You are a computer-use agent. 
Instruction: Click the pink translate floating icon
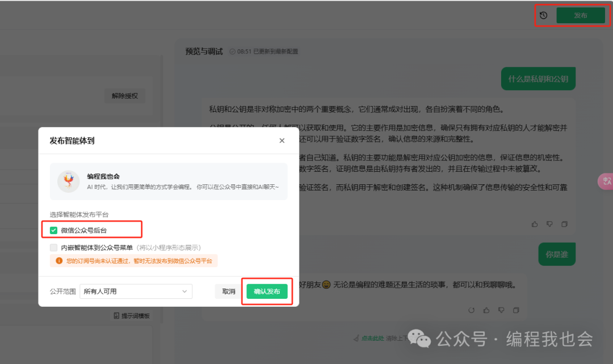(606, 181)
